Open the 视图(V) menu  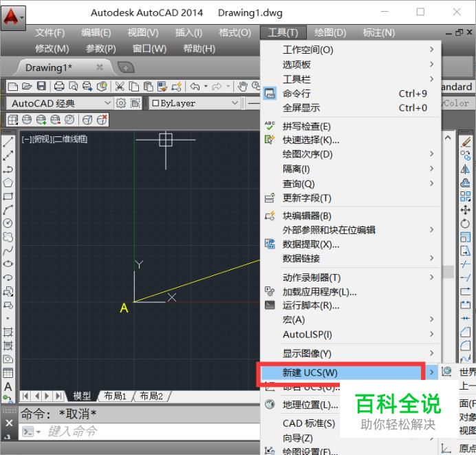tap(142, 32)
